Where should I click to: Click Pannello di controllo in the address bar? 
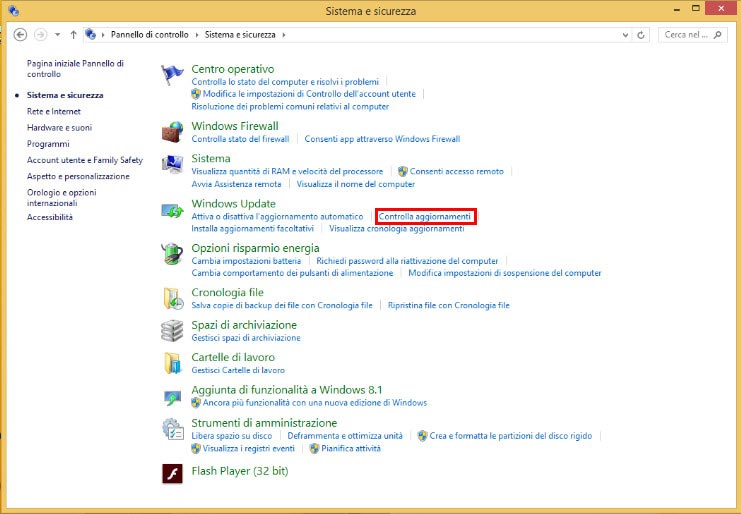tap(149, 34)
